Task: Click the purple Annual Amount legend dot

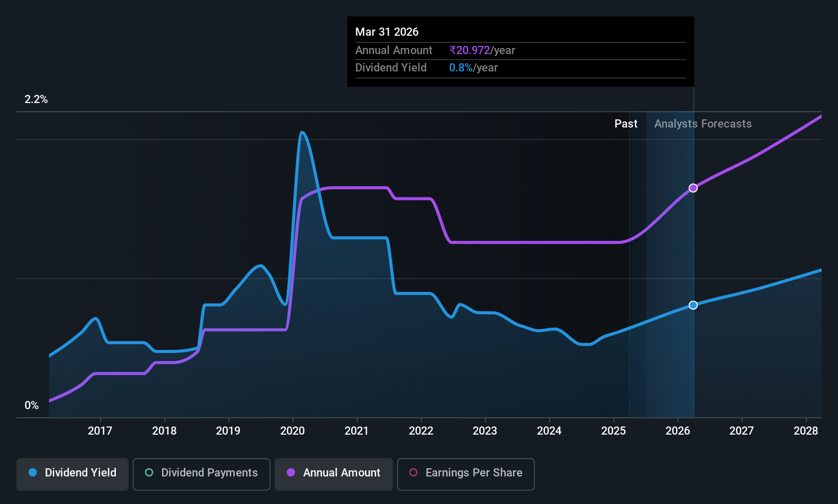Action: click(291, 472)
